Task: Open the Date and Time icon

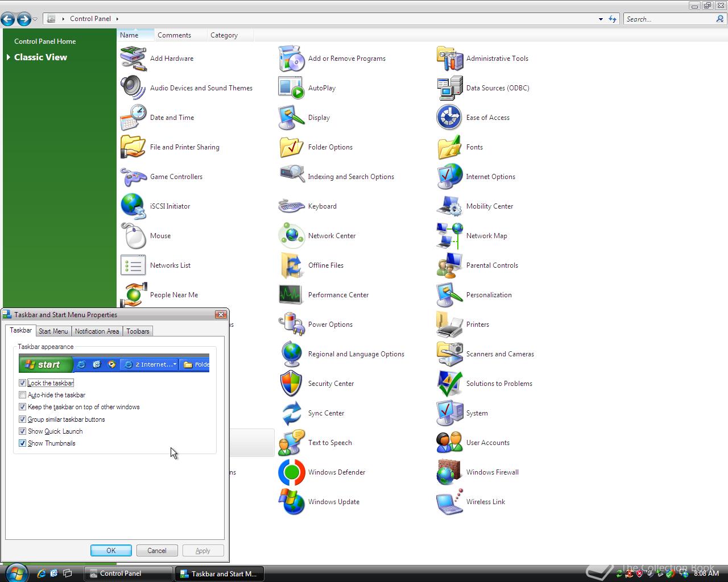Action: pos(134,118)
